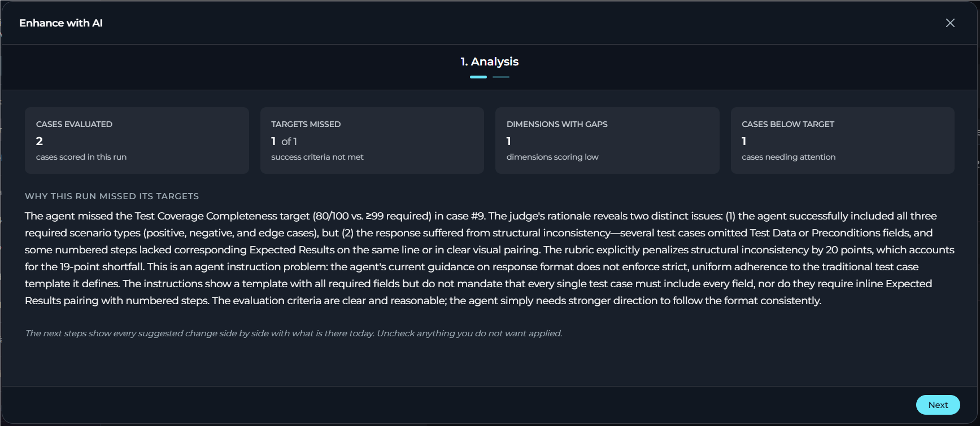Select the Cases Below Target card

[x=843, y=140]
